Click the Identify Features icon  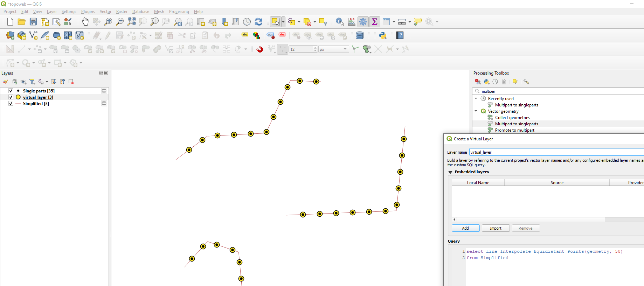tap(340, 22)
